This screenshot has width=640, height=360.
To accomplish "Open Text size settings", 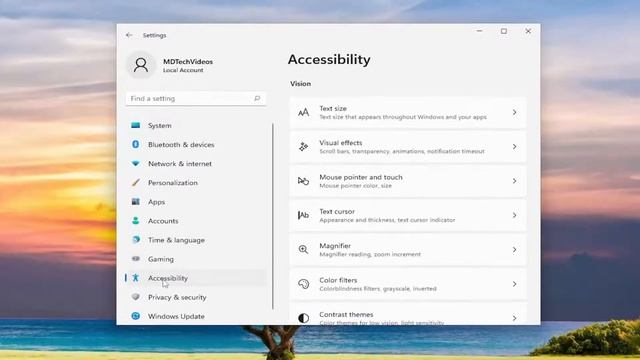I will pyautogui.click(x=408, y=112).
